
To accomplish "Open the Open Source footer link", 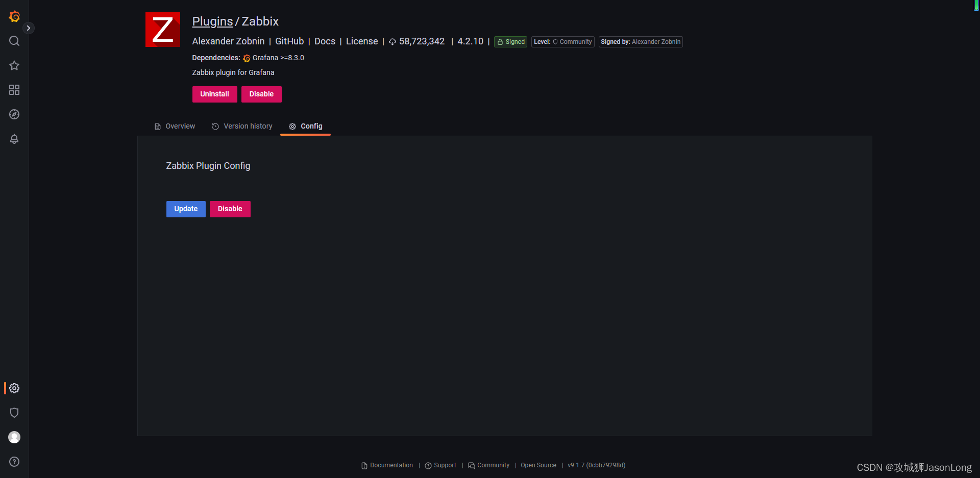I will (538, 465).
